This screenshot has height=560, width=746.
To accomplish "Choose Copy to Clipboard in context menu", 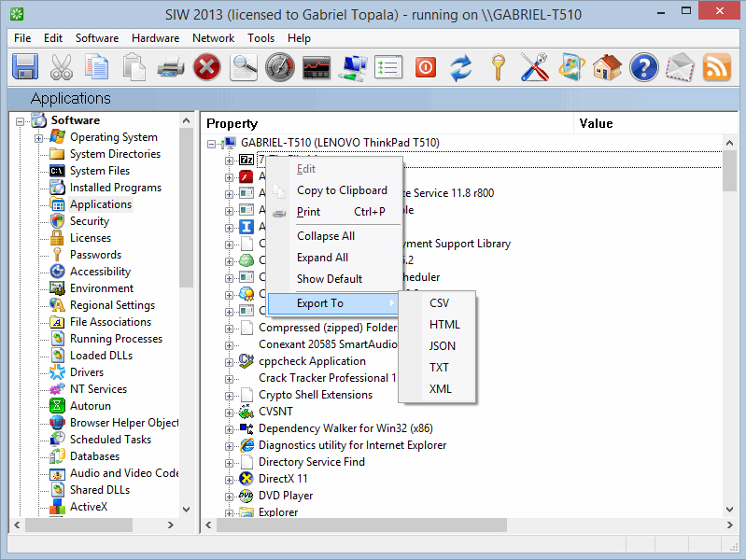I will click(x=335, y=190).
